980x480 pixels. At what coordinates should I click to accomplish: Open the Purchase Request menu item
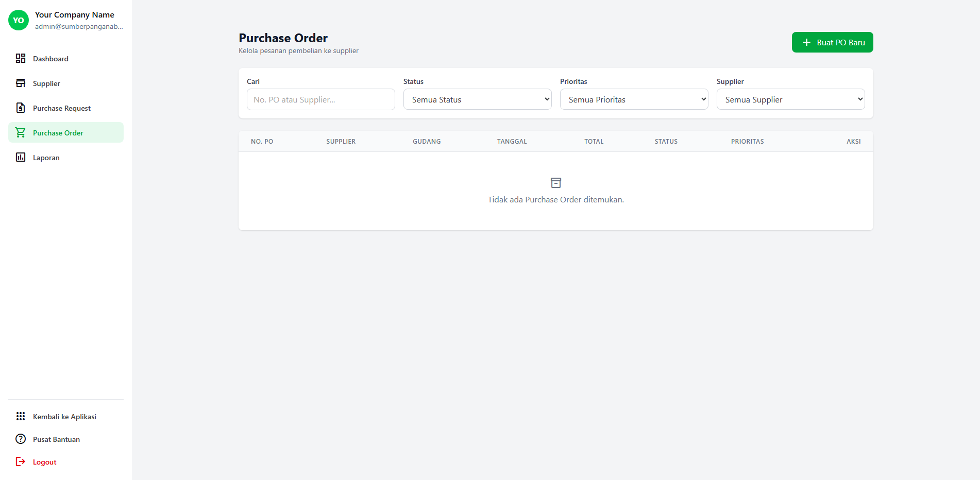click(62, 108)
